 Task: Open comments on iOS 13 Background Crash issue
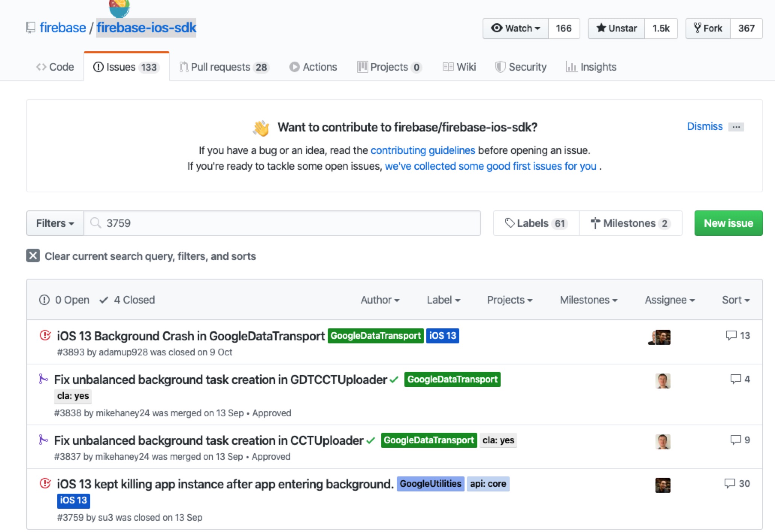(738, 336)
